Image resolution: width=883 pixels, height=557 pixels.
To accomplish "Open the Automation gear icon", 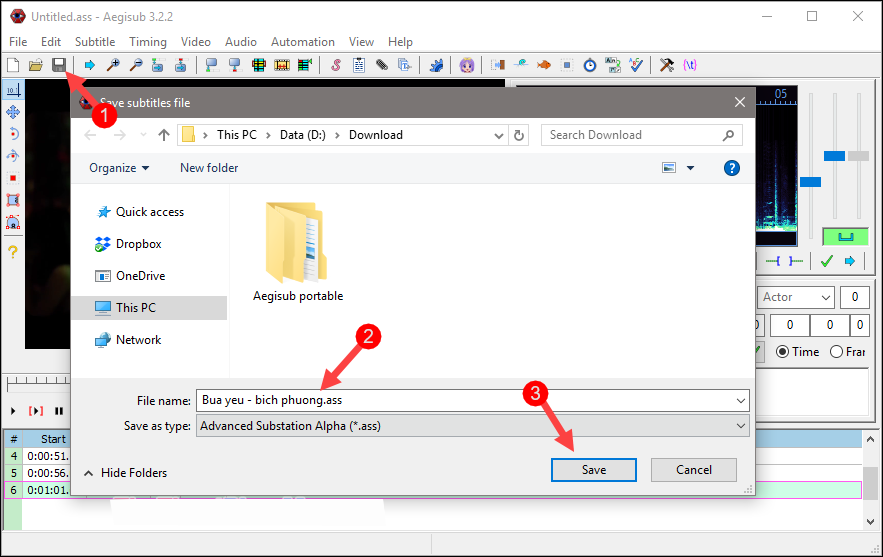I will (436, 65).
